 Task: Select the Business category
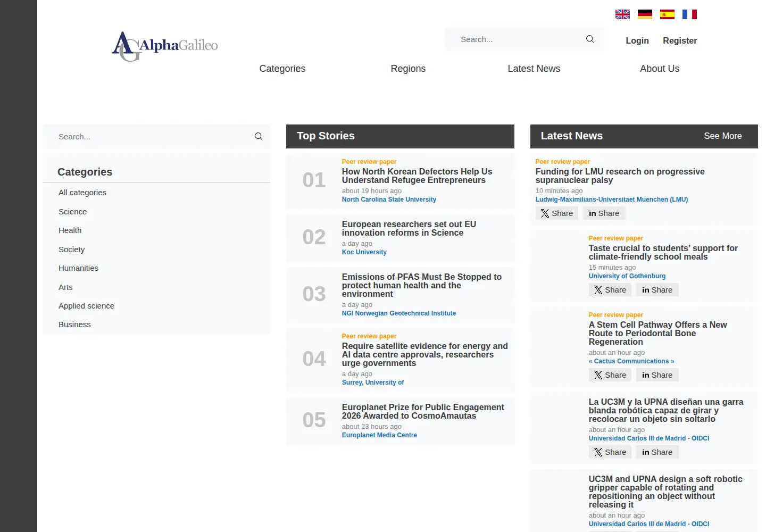(74, 325)
